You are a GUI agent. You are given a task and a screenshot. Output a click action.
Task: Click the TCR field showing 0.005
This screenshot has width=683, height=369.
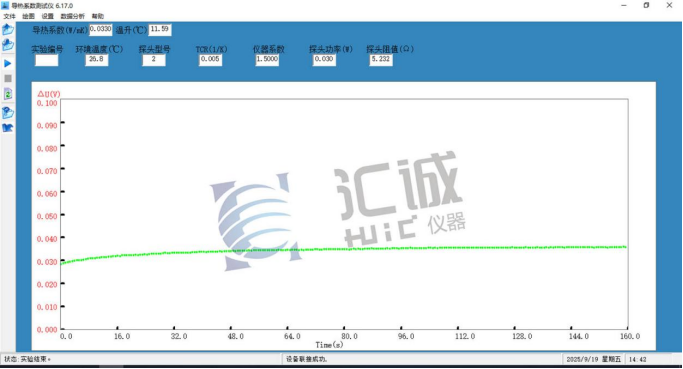(x=210, y=60)
